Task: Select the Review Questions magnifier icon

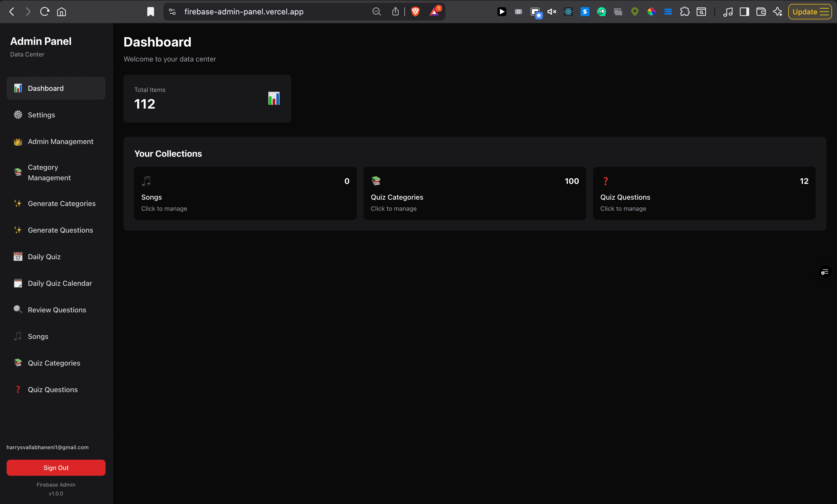Action: [x=18, y=309]
